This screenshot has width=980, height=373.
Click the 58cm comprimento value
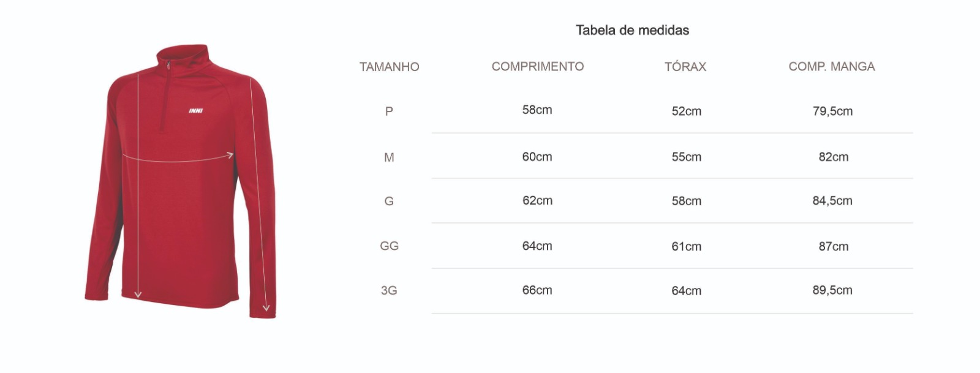click(x=537, y=110)
